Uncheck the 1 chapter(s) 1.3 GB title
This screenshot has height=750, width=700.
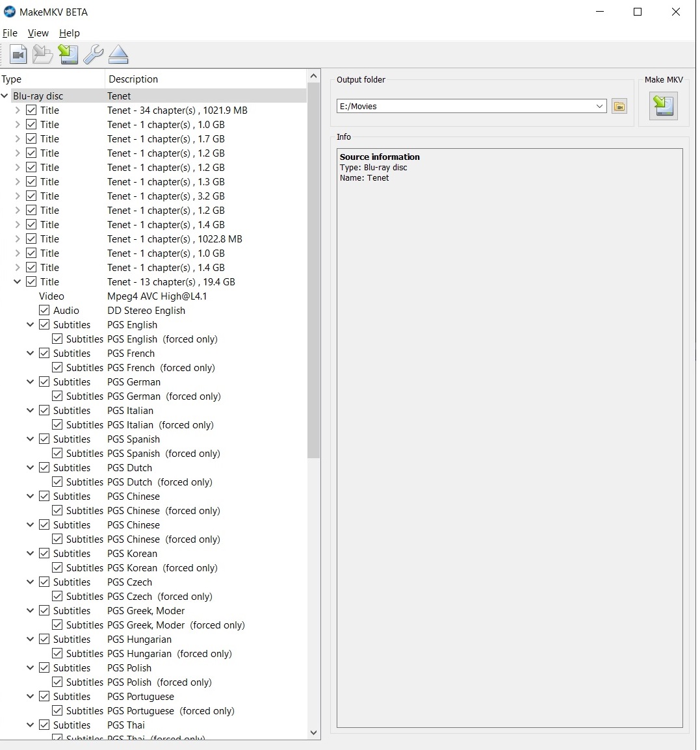(x=31, y=182)
